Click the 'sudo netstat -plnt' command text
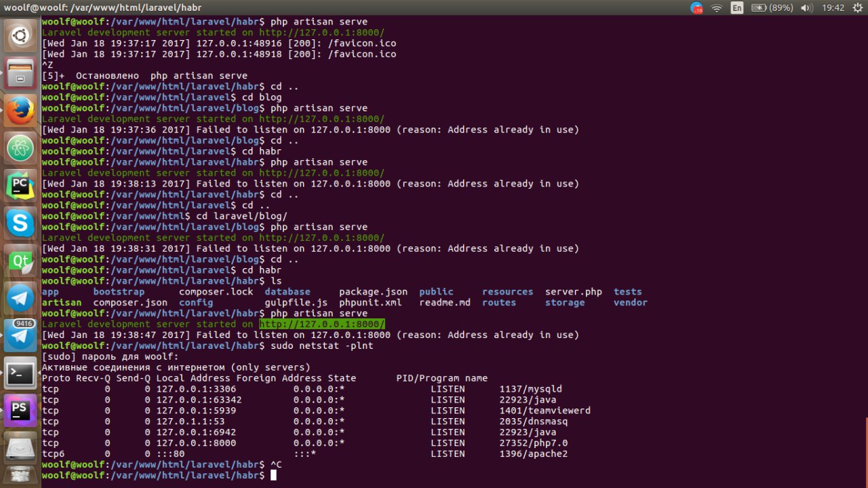This screenshot has width=868, height=488. tap(322, 345)
